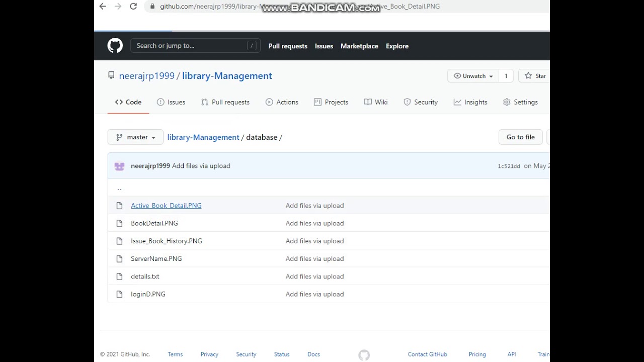Click the browser address bar URL
644x362 pixels.
(300, 7)
